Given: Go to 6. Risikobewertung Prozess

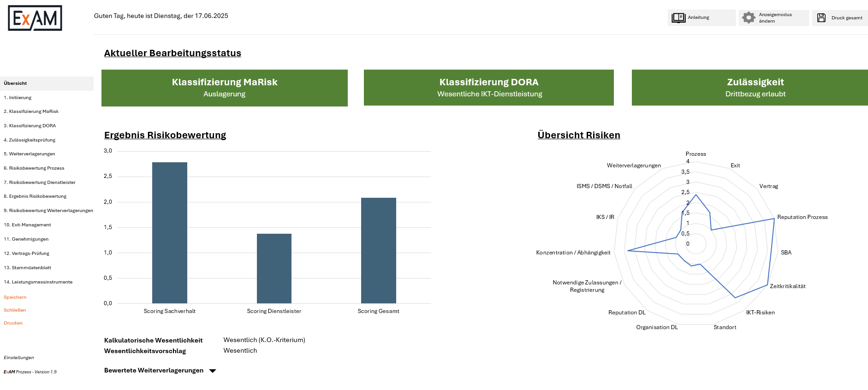Looking at the screenshot, I should (x=34, y=168).
